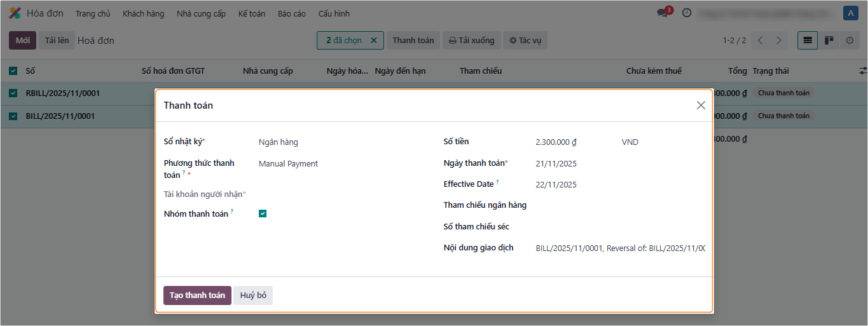Switch to kanban view
The height and width of the screenshot is (326, 868).
coord(829,40)
